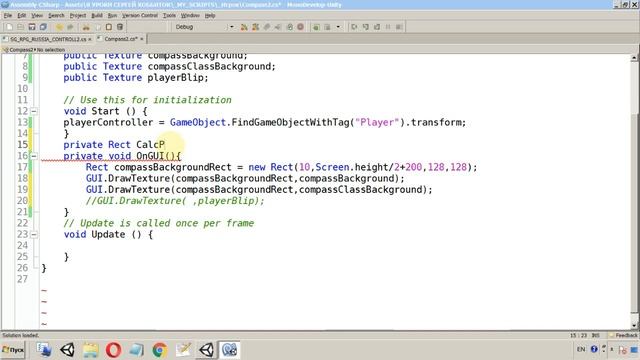Open the Version Control menu

140,16
